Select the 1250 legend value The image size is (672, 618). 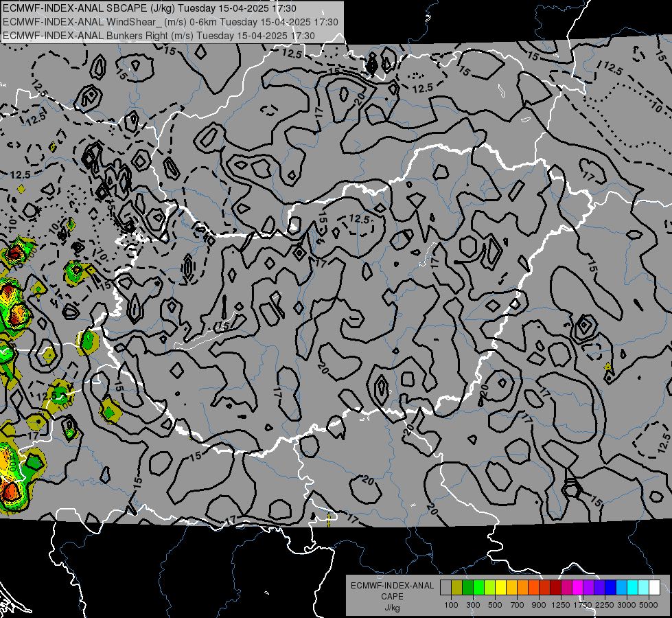coord(561,605)
